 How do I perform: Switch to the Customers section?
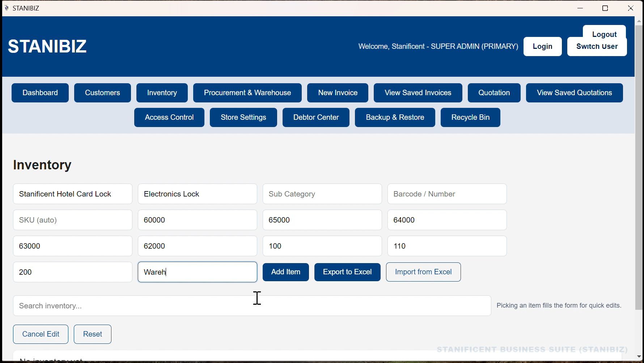click(102, 93)
